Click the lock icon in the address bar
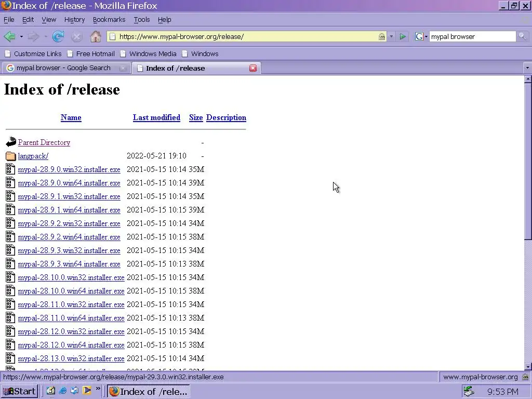 382,37
